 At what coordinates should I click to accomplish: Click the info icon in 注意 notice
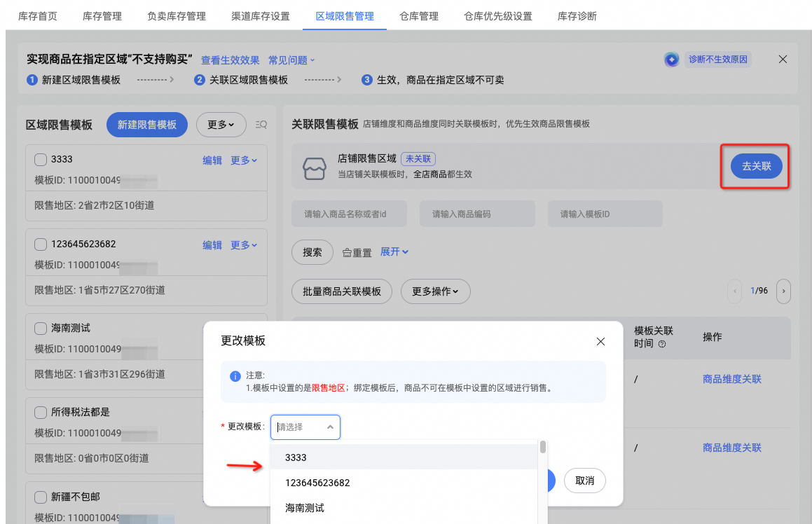(235, 376)
